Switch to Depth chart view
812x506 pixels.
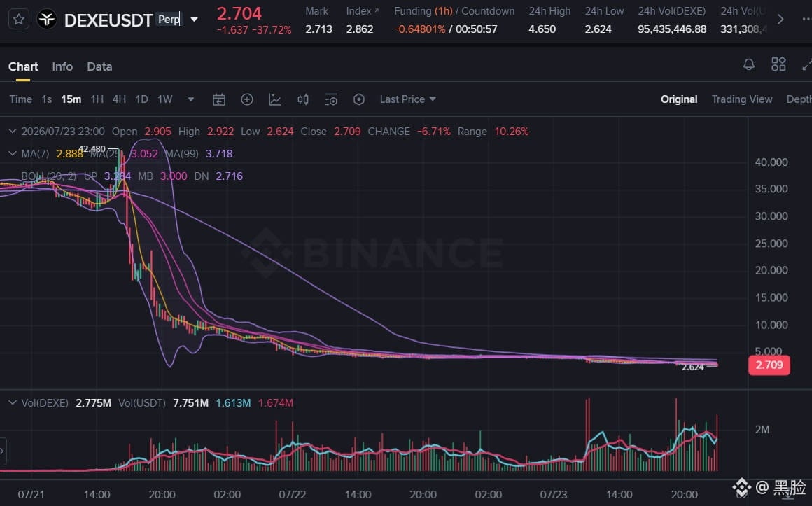tap(799, 99)
